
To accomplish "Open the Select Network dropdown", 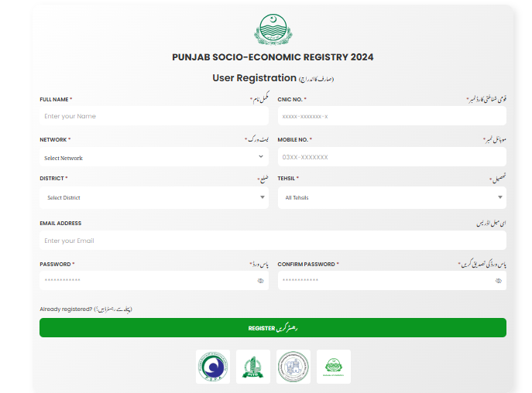I will point(154,157).
